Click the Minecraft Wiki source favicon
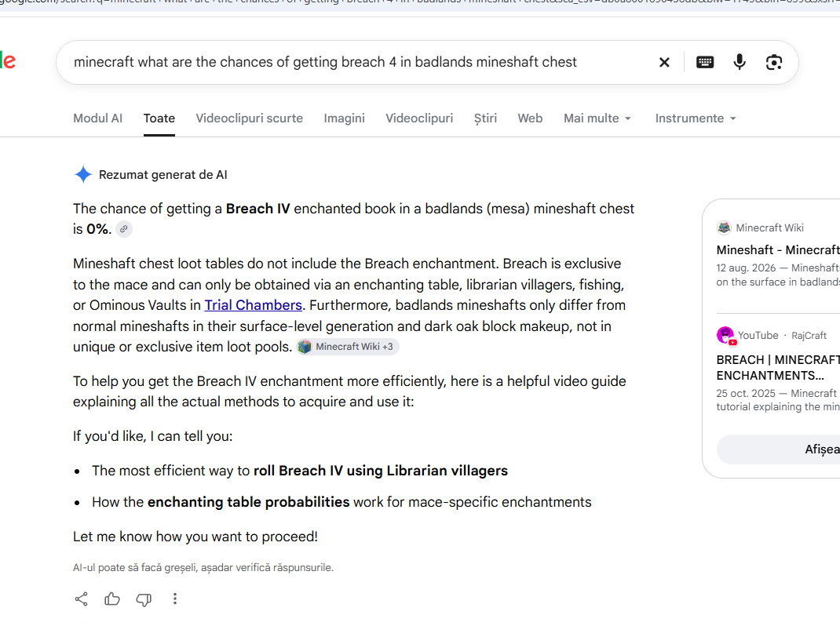 coord(724,227)
